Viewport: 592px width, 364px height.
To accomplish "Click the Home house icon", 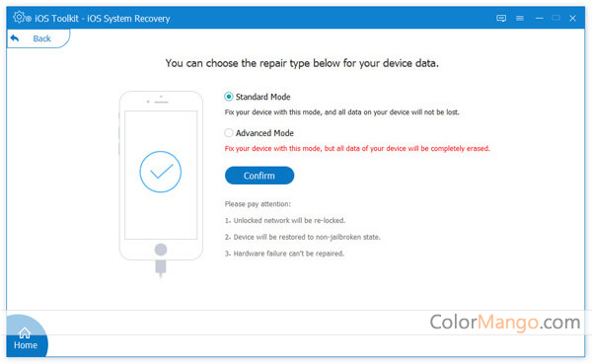I will click(25, 332).
